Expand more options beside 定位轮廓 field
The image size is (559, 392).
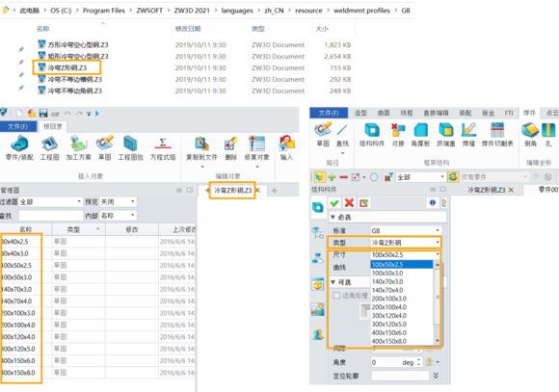[436, 376]
